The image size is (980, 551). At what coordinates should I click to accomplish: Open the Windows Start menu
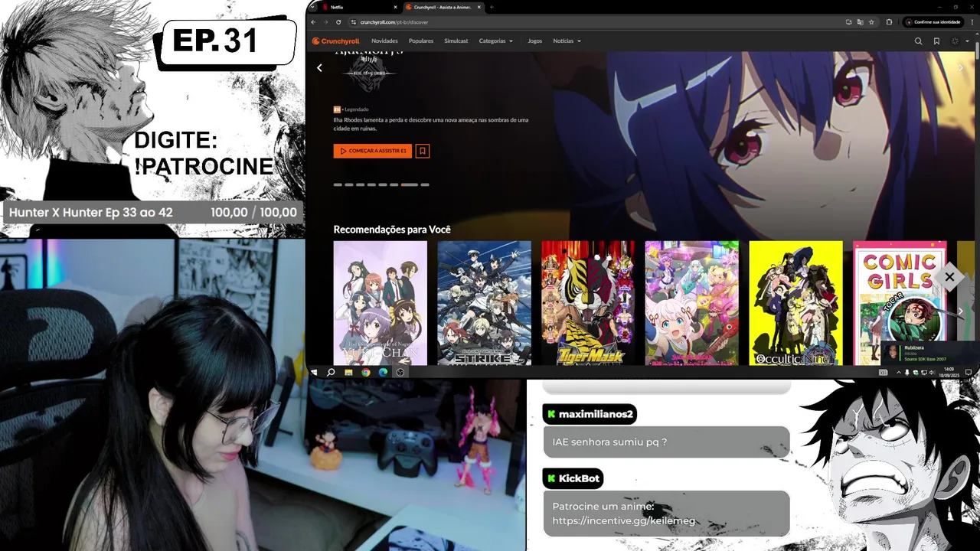314,372
